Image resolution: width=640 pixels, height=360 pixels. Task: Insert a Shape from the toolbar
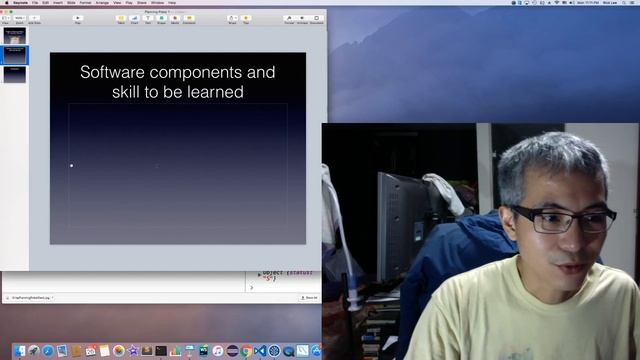[x=161, y=19]
